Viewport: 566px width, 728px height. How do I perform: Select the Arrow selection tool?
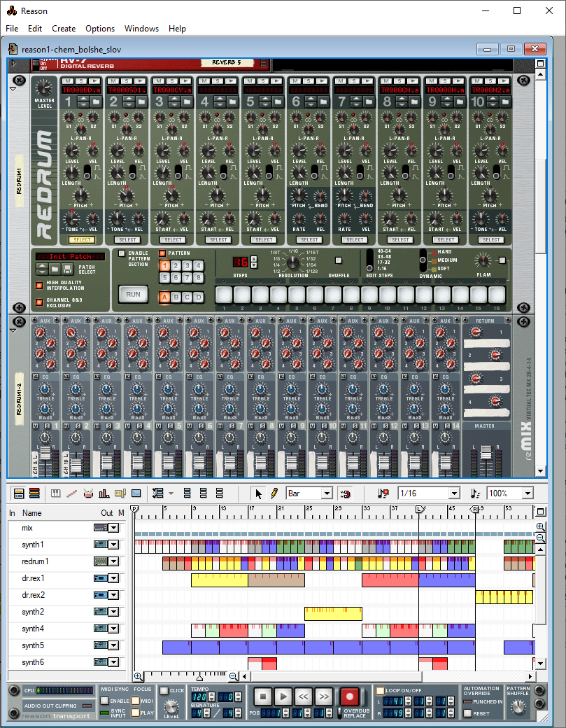[x=259, y=493]
